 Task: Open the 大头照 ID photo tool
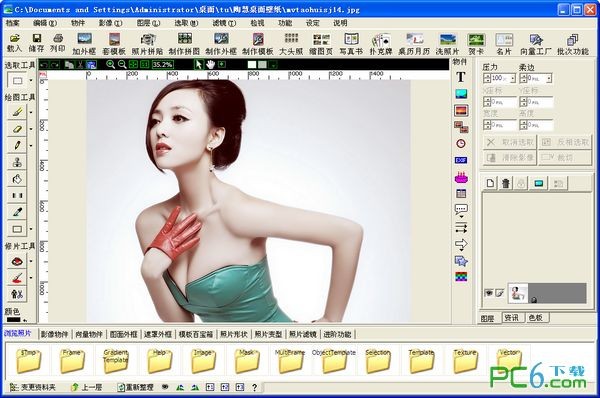click(291, 44)
